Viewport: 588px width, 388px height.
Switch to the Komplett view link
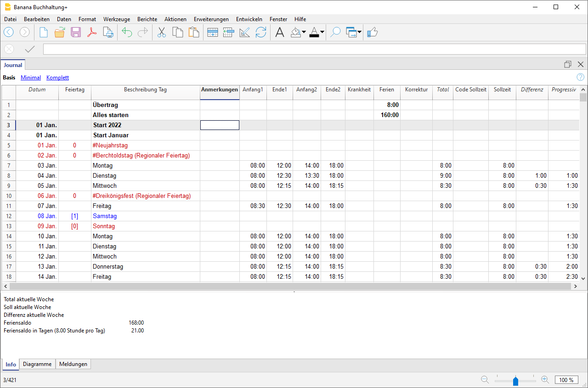click(57, 78)
